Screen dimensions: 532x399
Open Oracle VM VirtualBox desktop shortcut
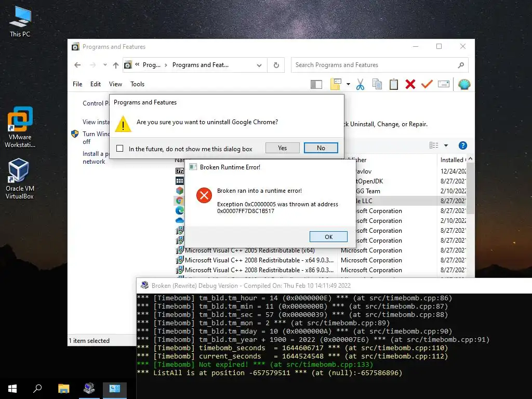[19, 179]
